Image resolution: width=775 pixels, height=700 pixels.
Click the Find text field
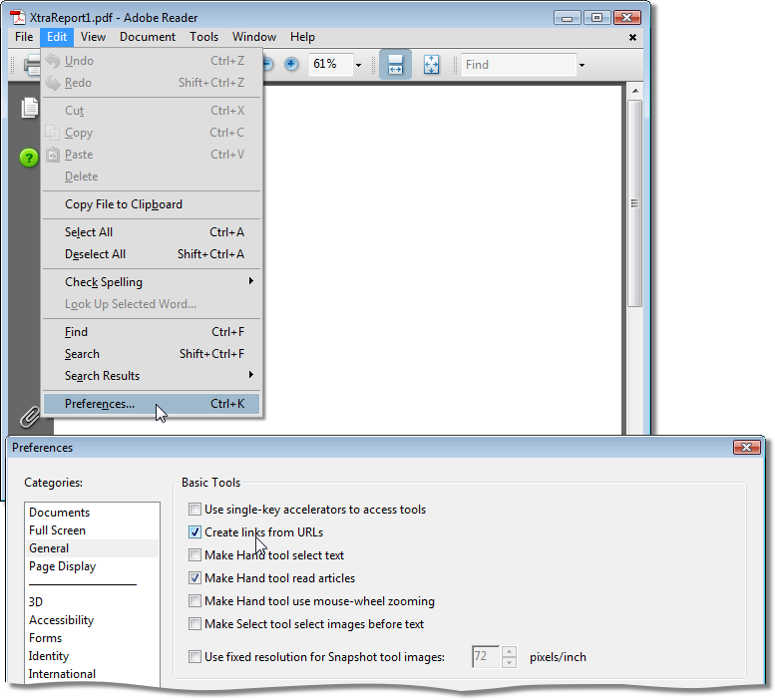click(519, 65)
